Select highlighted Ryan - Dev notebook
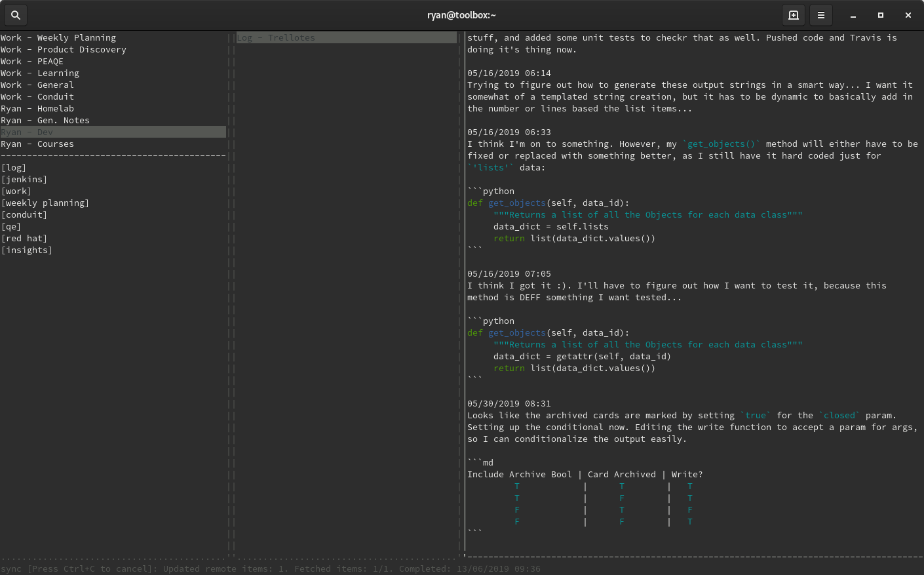 coord(27,132)
